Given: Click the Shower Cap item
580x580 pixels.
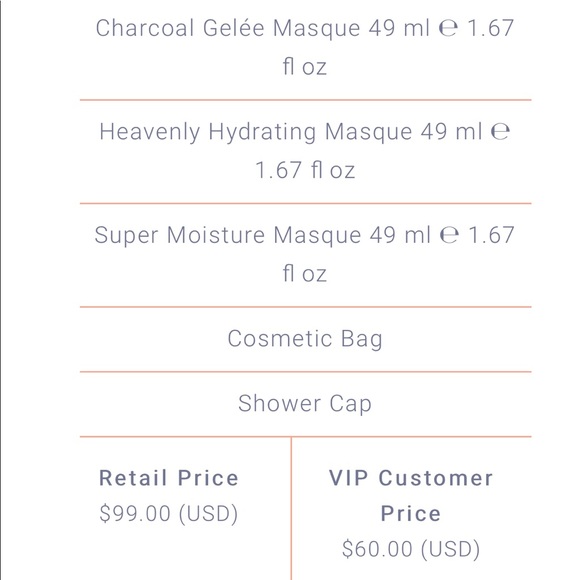Looking at the screenshot, I should coord(305,404).
